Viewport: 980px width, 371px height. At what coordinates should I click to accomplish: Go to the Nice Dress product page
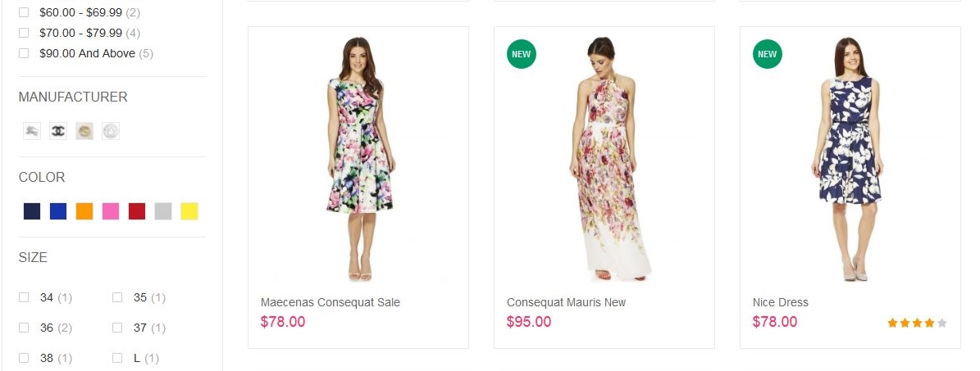click(x=781, y=302)
